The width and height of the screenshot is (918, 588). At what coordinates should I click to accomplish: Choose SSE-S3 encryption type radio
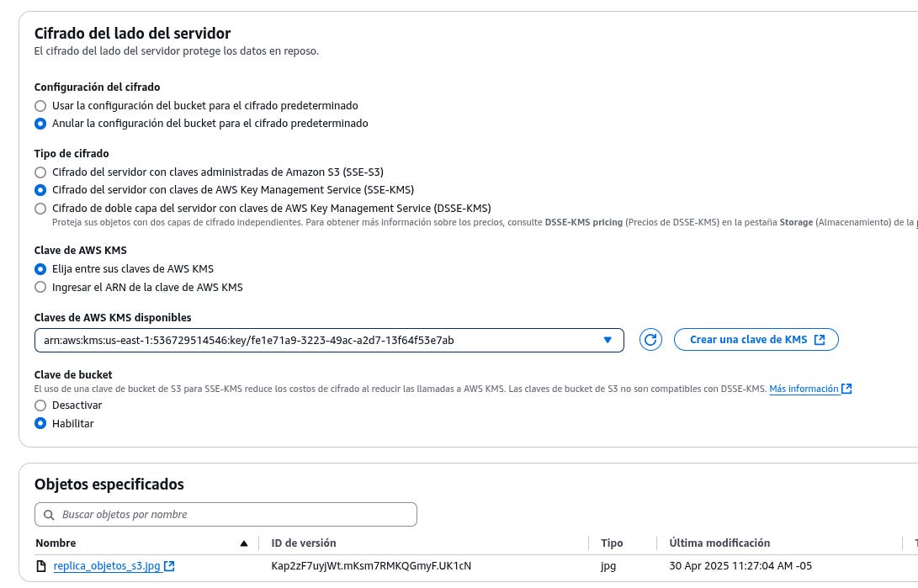(x=40, y=172)
